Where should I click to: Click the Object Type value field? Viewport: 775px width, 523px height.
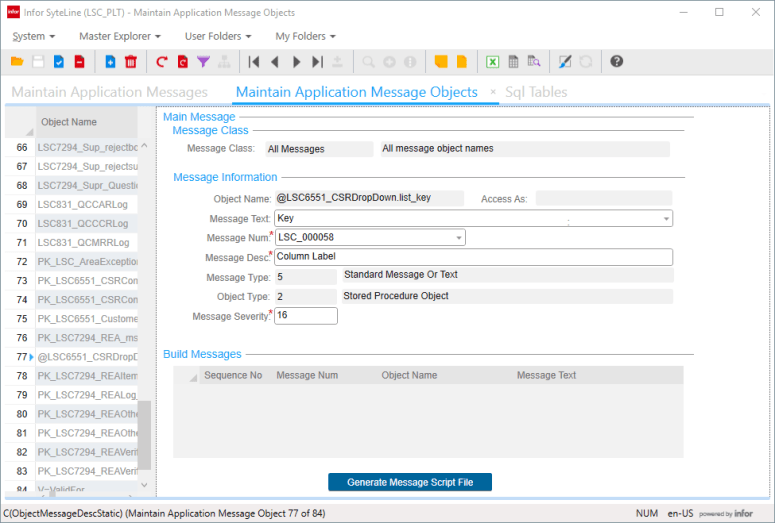pos(306,296)
